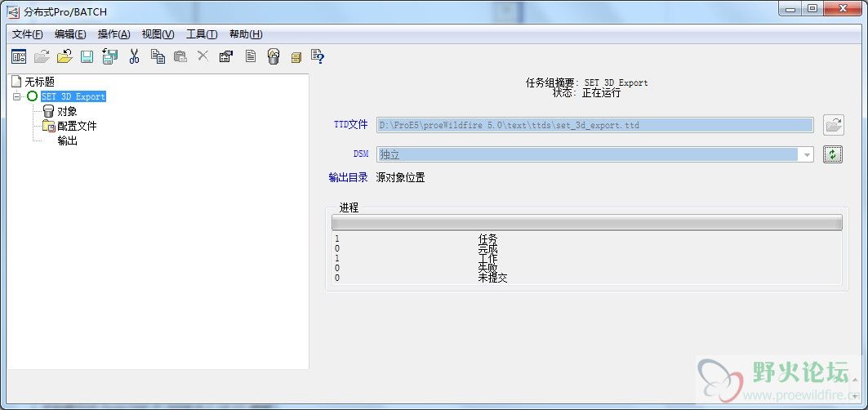Click the 工作 row in progress list
The image size is (868, 410).
coord(587,258)
